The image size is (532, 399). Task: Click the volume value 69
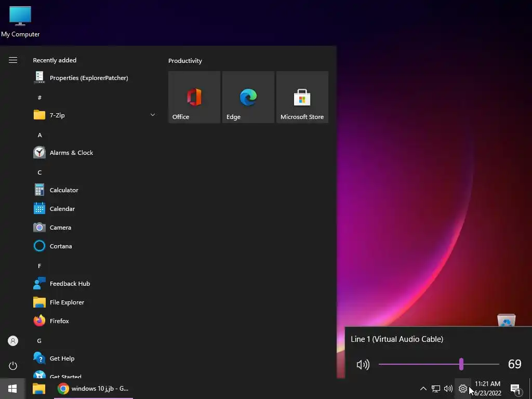pos(514,364)
